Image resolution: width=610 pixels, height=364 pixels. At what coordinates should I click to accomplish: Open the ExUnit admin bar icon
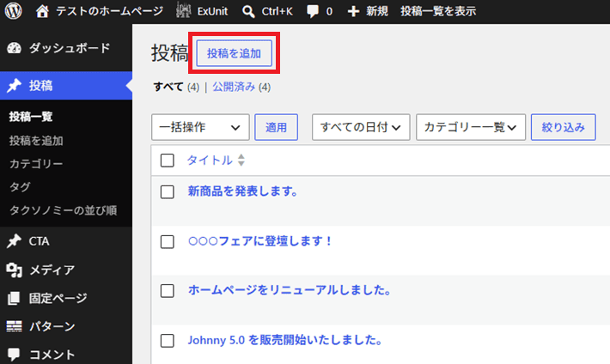[x=183, y=10]
